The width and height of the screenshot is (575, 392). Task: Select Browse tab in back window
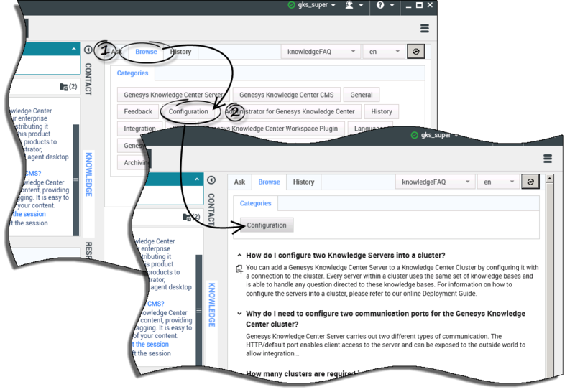[x=146, y=52]
